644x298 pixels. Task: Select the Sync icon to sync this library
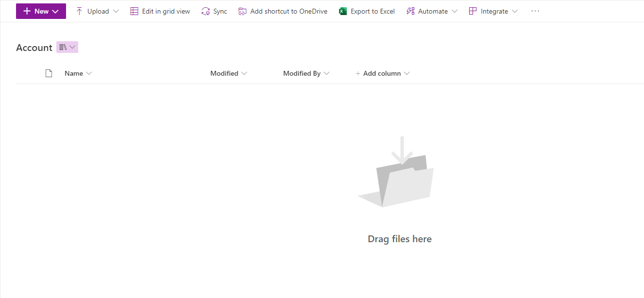205,11
